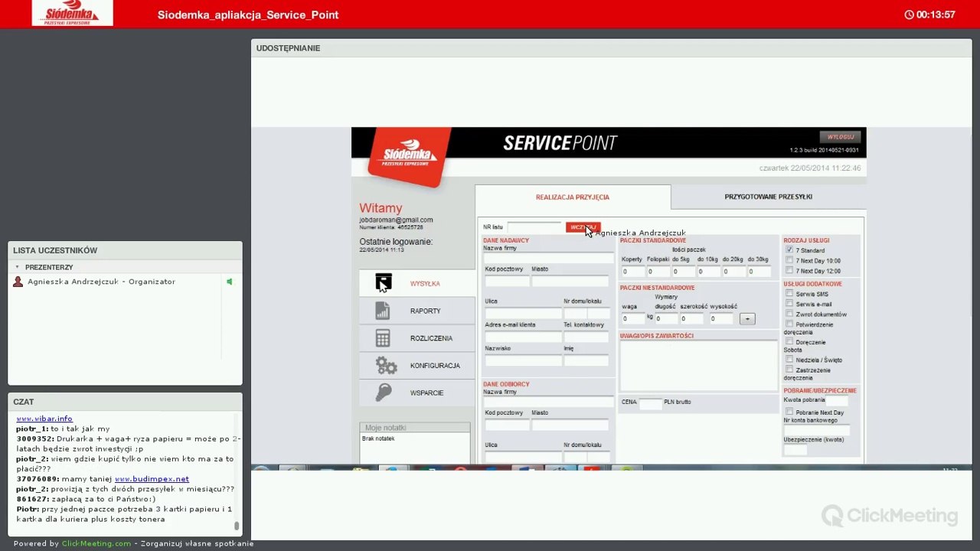
Task: Open the Wysyłka section parcel icon
Action: click(384, 282)
